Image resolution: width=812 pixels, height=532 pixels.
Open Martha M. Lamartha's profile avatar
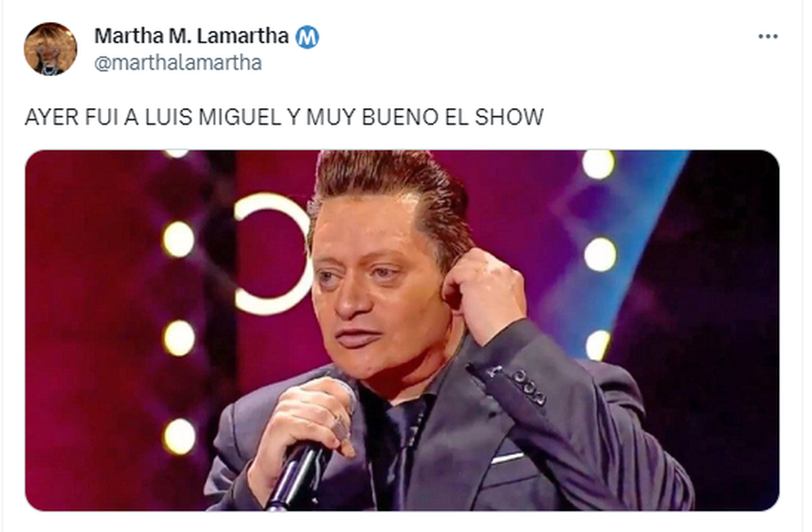tap(50, 49)
